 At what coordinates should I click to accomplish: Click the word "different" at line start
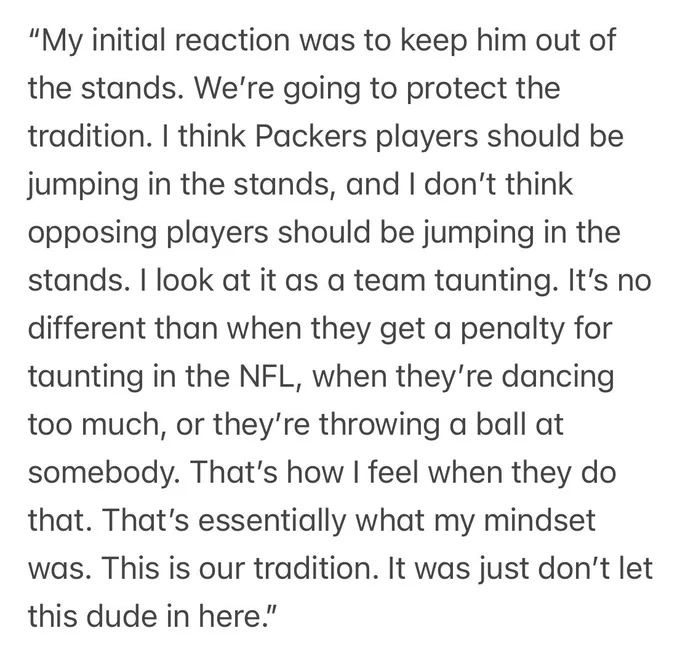coord(87,328)
